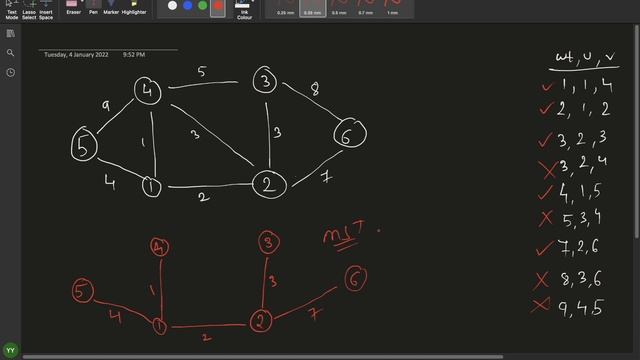Select the Pen tool
640x360 pixels.
(93, 8)
